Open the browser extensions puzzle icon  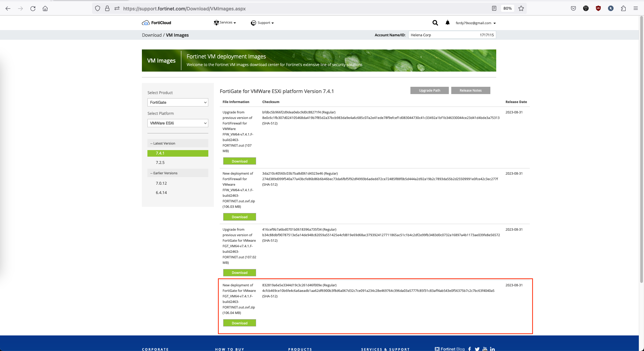(x=623, y=9)
